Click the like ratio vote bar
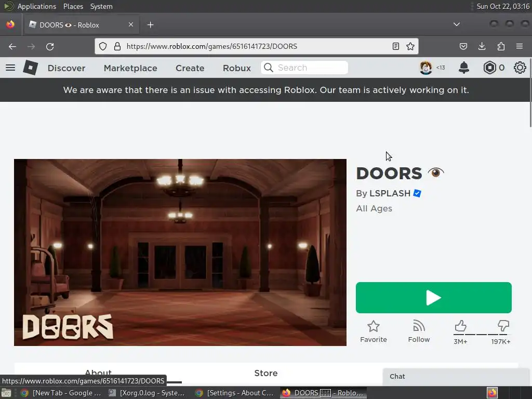Viewport: 532px width, 399px height. 482,335
